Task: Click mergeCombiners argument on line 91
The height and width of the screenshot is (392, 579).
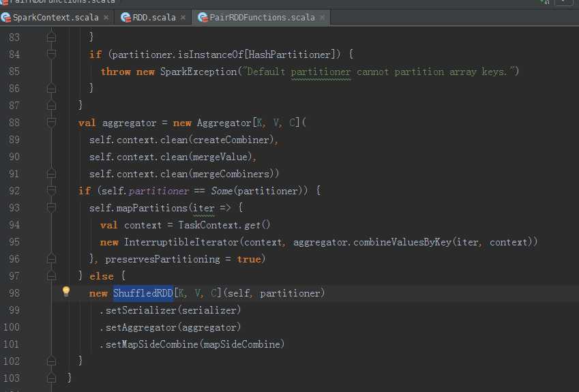Action: click(x=231, y=174)
